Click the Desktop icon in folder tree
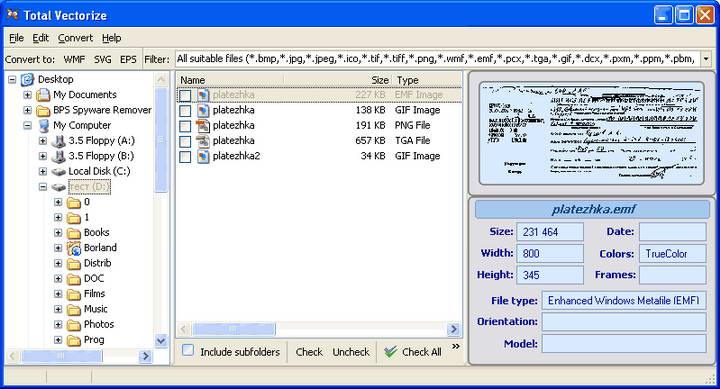 point(28,79)
